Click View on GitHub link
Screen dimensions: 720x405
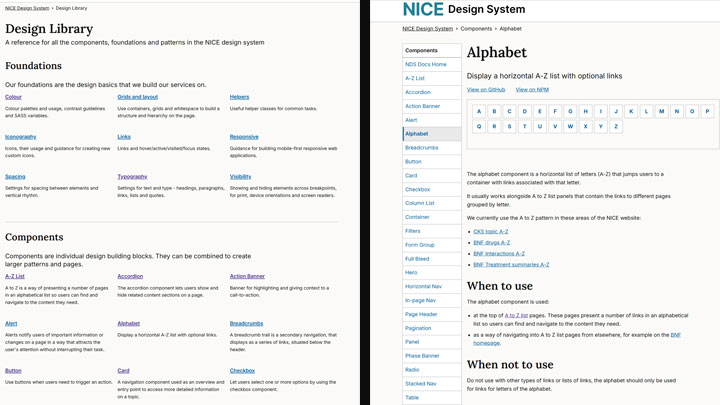tap(486, 90)
